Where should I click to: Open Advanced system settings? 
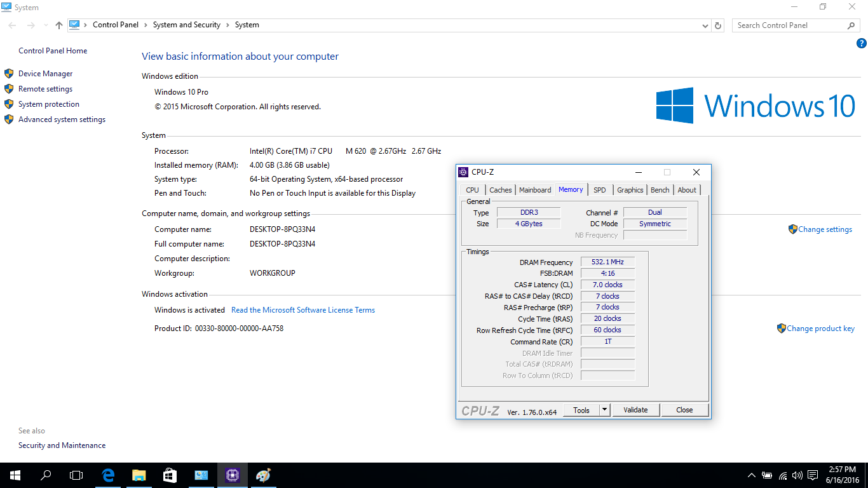click(62, 119)
